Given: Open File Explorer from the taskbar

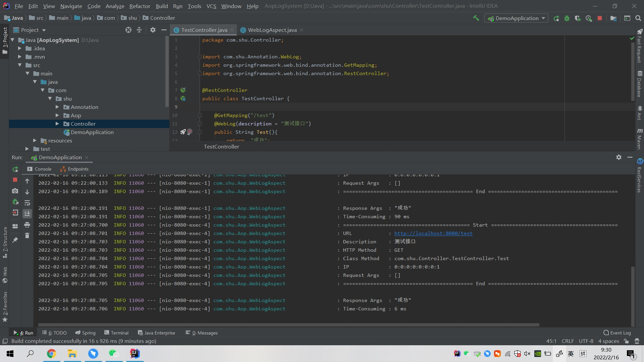Looking at the screenshot, I should click(x=72, y=354).
